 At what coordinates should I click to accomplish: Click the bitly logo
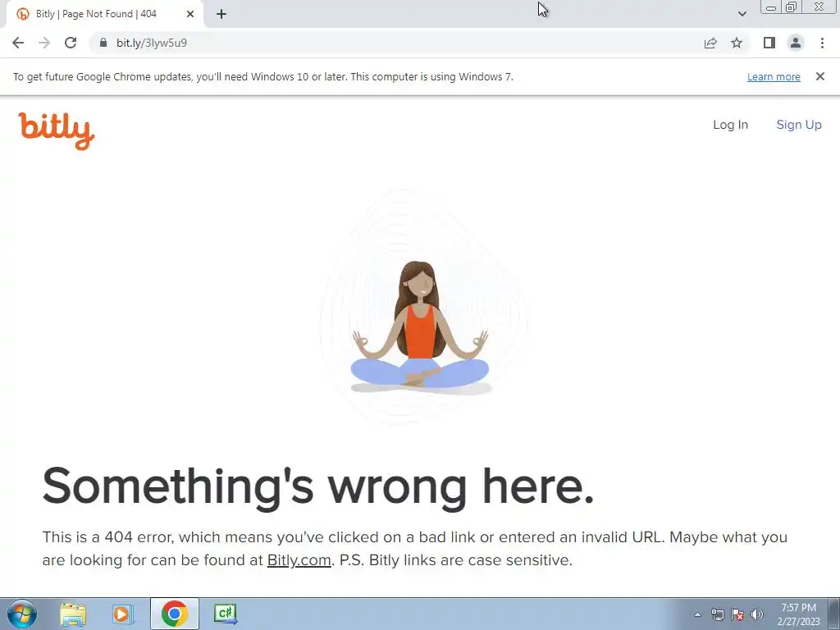[57, 130]
